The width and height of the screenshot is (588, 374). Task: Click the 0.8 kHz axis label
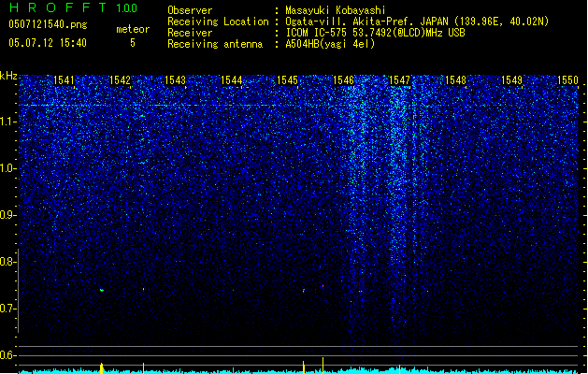click(8, 262)
